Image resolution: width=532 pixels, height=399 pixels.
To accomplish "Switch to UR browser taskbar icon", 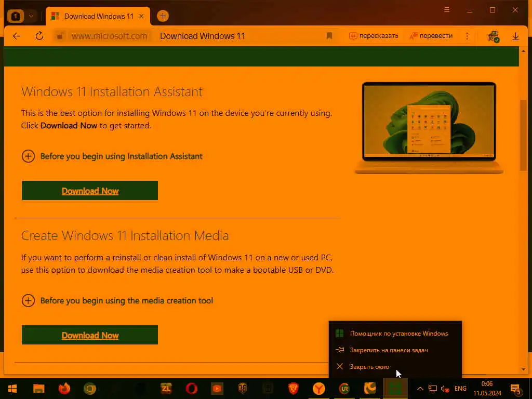I will [344, 389].
